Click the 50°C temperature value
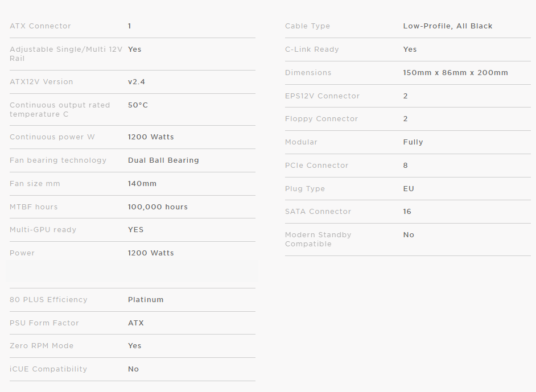The height and width of the screenshot is (392, 536). tap(138, 105)
